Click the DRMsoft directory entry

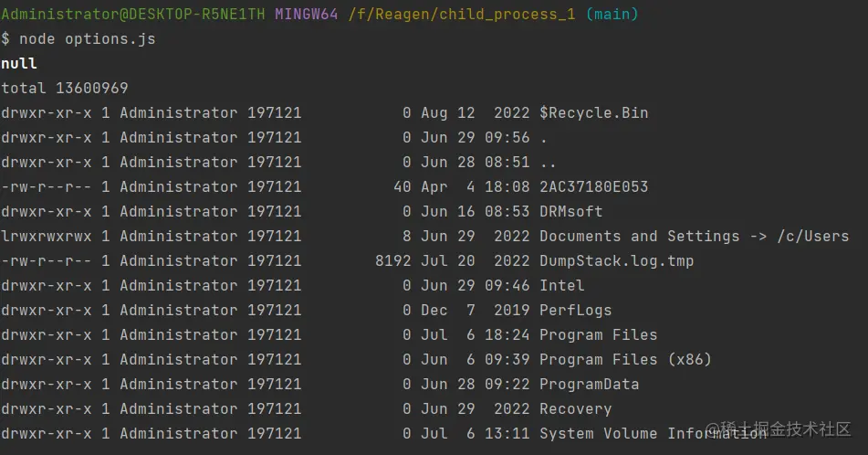pos(570,212)
